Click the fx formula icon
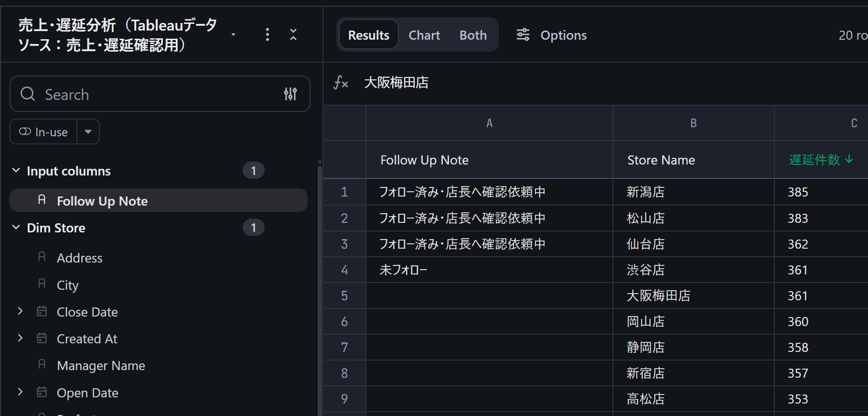The width and height of the screenshot is (868, 416). [x=341, y=83]
